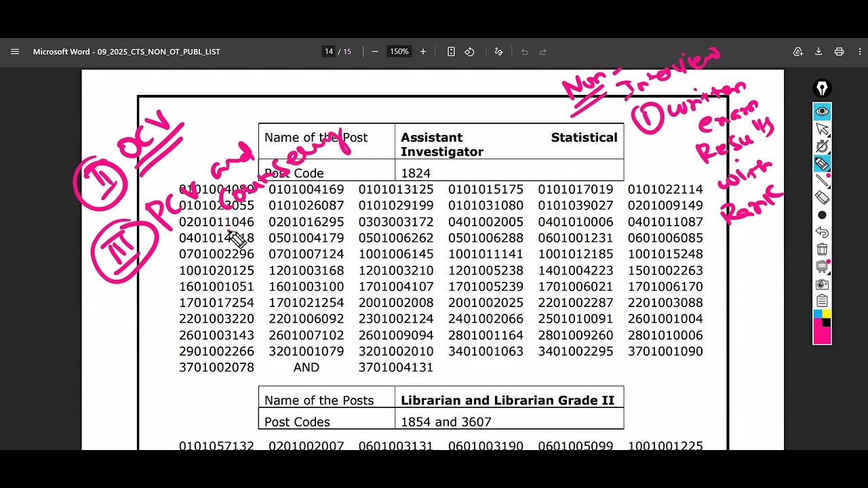Open the whiteboard easel tool

pyautogui.click(x=822, y=267)
